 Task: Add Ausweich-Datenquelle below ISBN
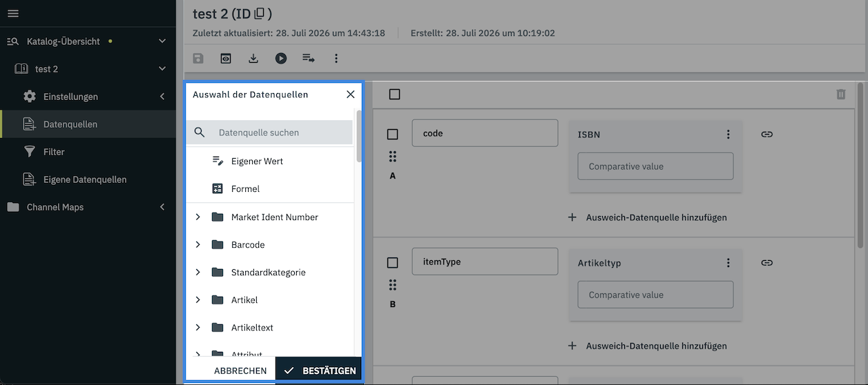pos(647,217)
